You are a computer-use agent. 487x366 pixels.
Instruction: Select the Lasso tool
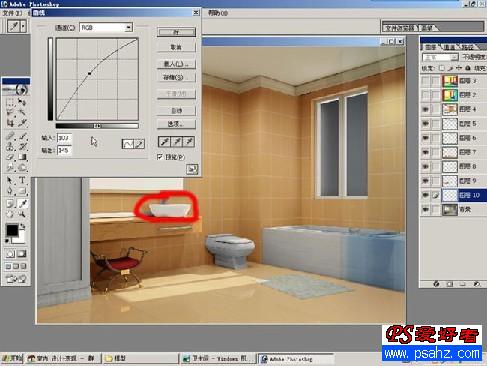(x=10, y=112)
